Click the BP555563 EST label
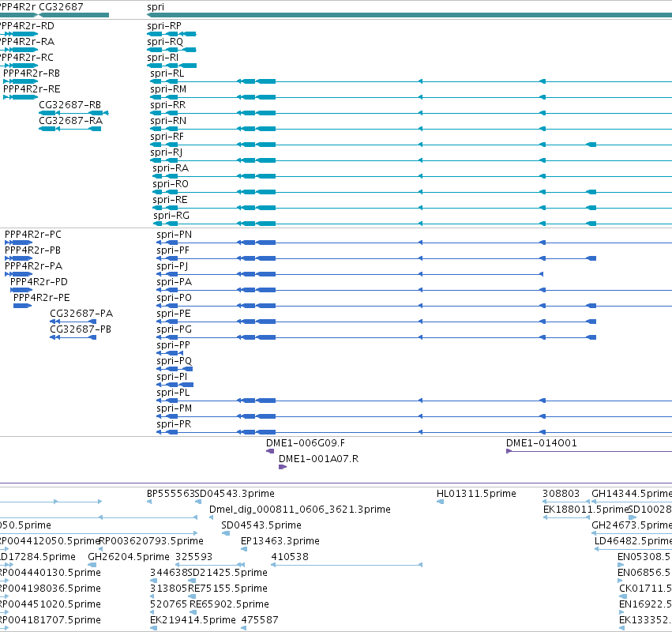672x632 pixels. (171, 494)
